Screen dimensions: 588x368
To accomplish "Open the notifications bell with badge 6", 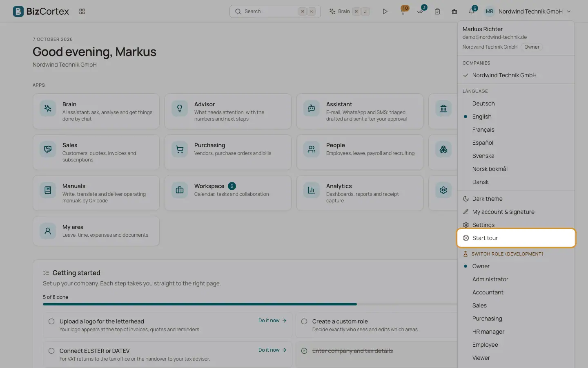I will pos(472,11).
